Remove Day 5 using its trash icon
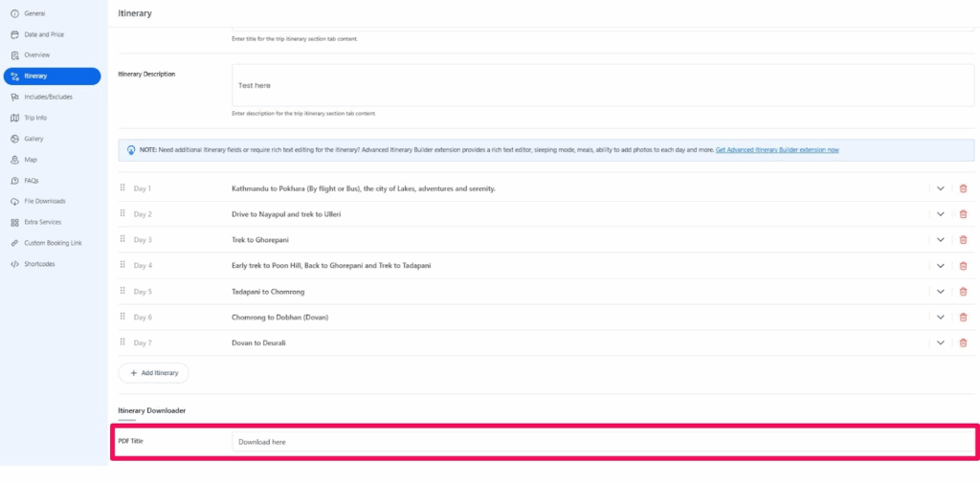980x484 pixels. pyautogui.click(x=963, y=292)
